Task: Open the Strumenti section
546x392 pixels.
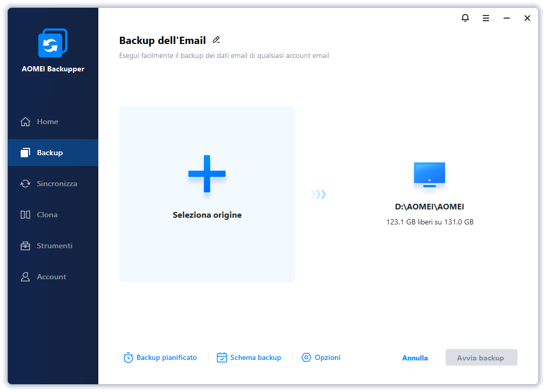Action: click(x=53, y=246)
